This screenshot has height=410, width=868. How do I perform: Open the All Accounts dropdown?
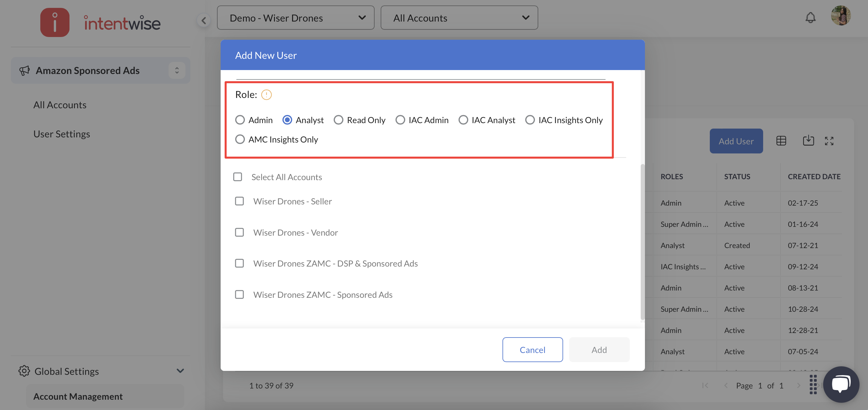click(459, 18)
